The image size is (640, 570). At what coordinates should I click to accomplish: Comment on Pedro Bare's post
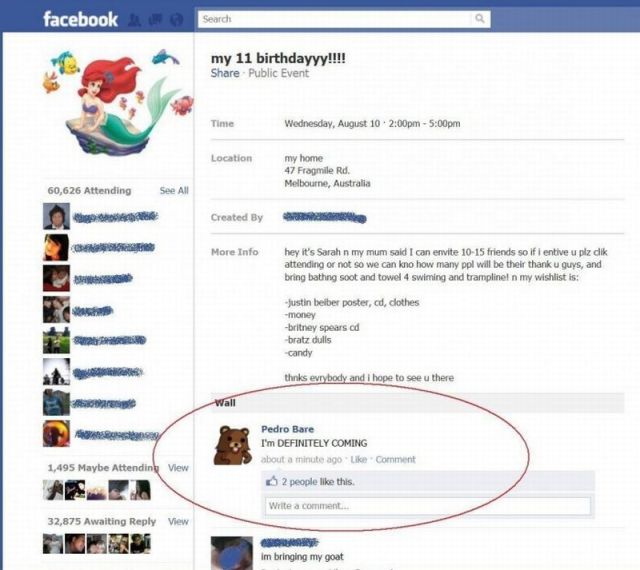pyautogui.click(x=396, y=460)
